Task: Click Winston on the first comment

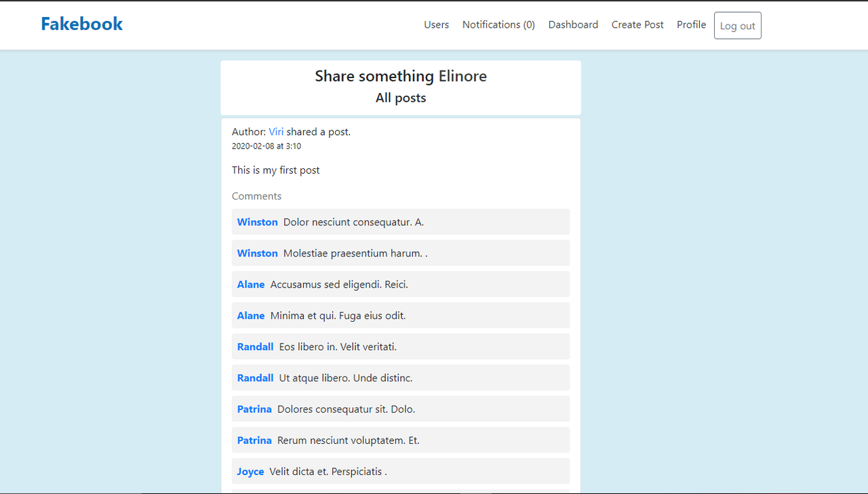Action: (x=257, y=222)
